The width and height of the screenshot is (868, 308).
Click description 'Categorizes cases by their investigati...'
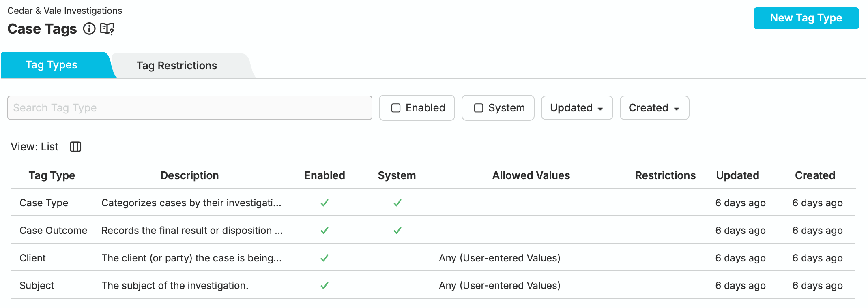(191, 203)
